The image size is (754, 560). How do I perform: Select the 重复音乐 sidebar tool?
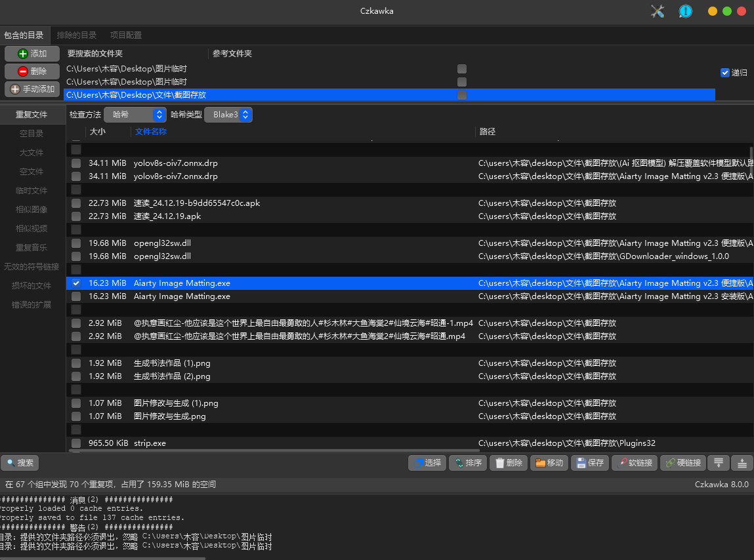point(31,248)
